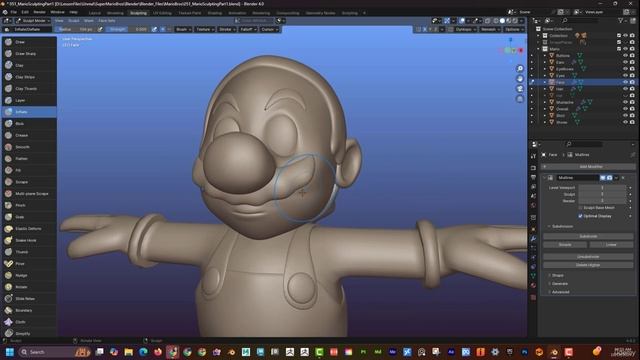
Task: Enable the Sculpt Base Mesh checkbox
Action: point(580,208)
